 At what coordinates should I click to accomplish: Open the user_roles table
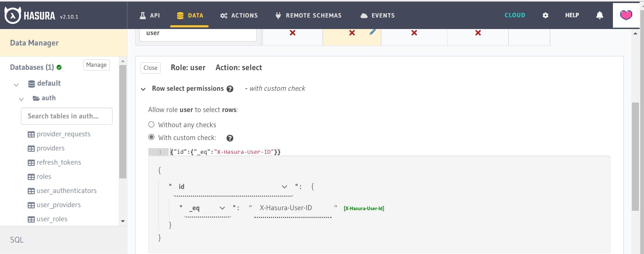(52, 219)
